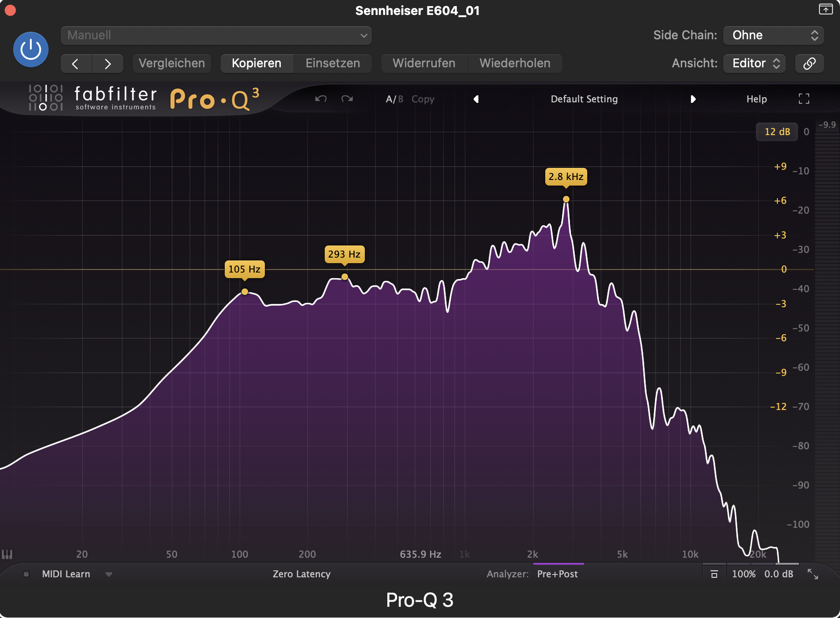
Task: Toggle the plugin power bypass button
Action: [31, 50]
